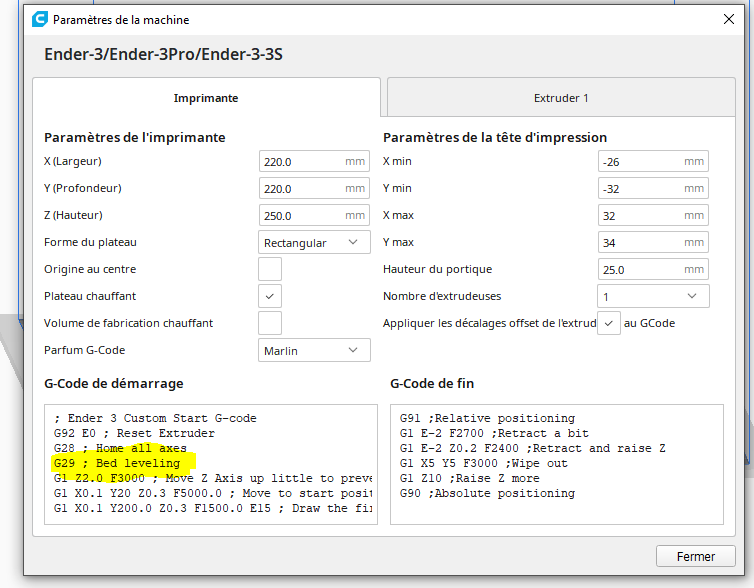Click the G1 E-2 F2700 ;Retract a bit line
The image size is (754, 588).
coord(494,433)
